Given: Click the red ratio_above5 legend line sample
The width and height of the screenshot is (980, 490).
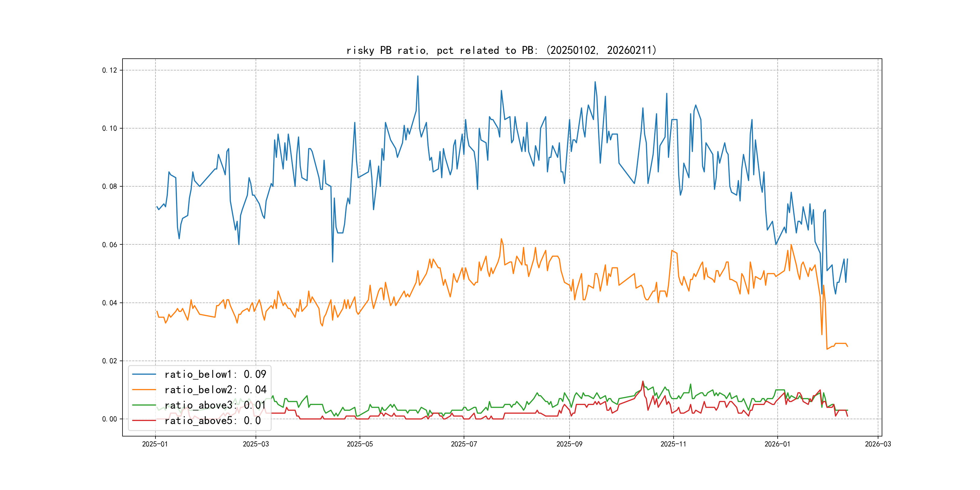Looking at the screenshot, I should (144, 420).
